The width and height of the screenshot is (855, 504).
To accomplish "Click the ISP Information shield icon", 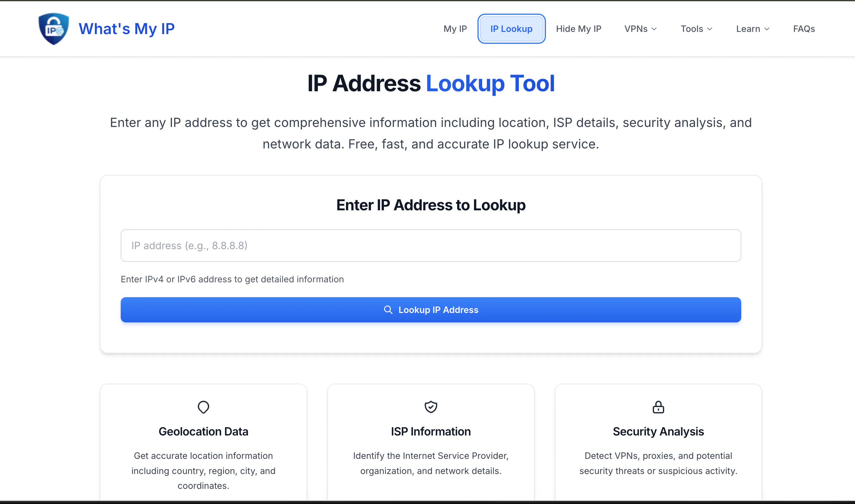I will pos(431,407).
